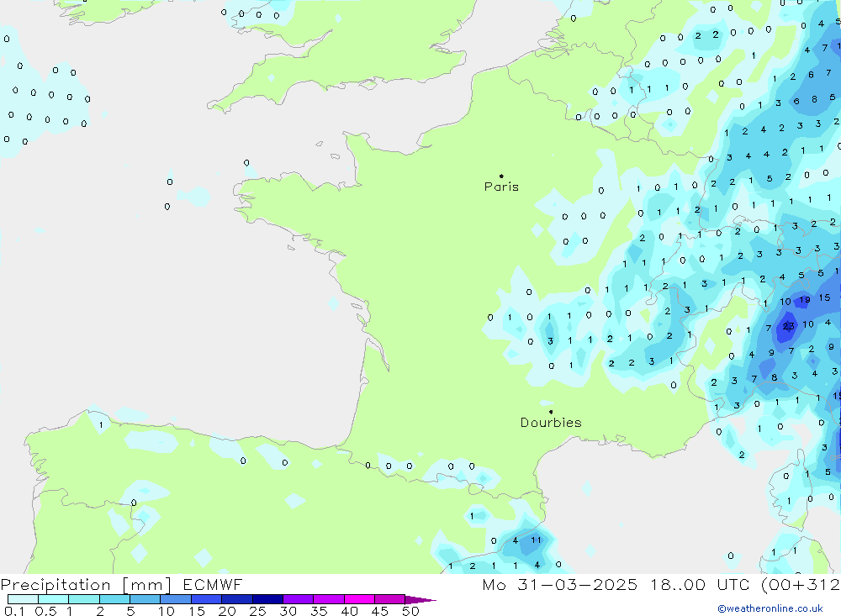Pick the 10–15 mm legend swatch
The width and height of the screenshot is (841, 616).
(176, 599)
